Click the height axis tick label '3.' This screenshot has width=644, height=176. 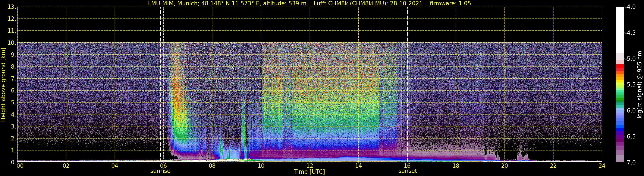click(x=13, y=126)
